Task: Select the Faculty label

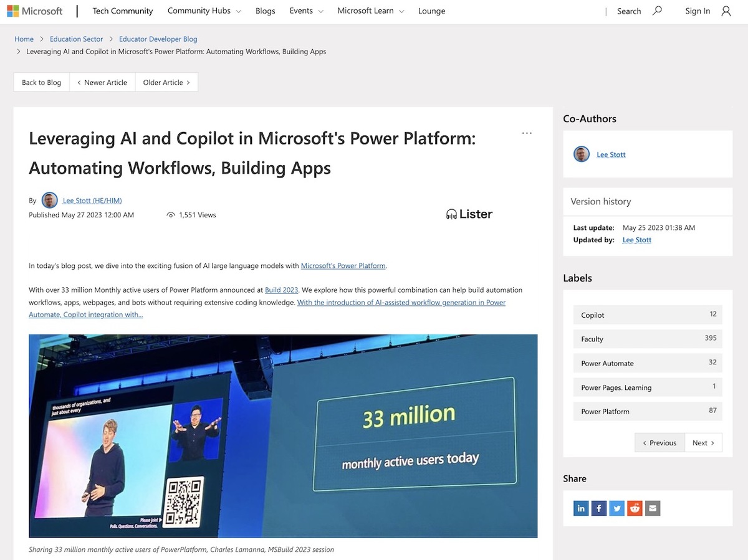Action: (648, 339)
